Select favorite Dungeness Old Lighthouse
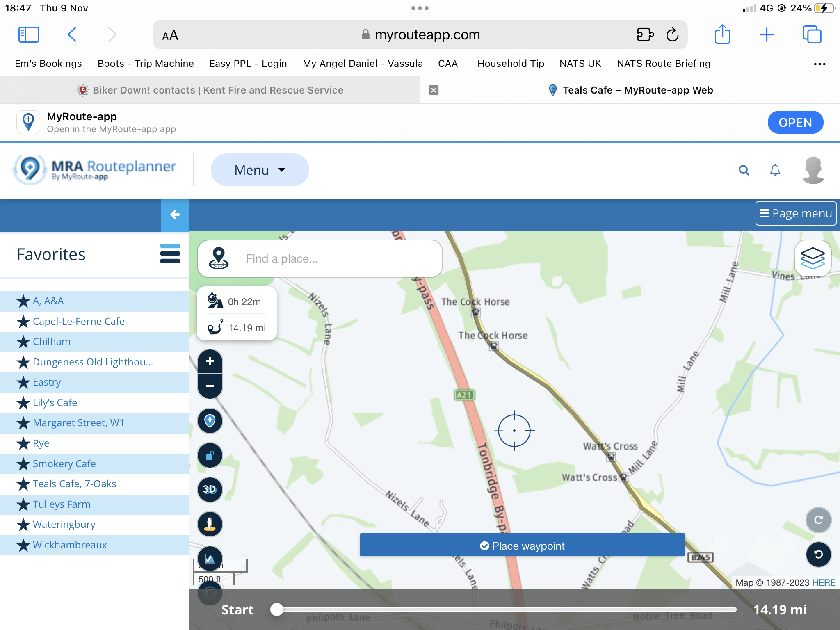Screen dimensions: 840x630 point(94,362)
